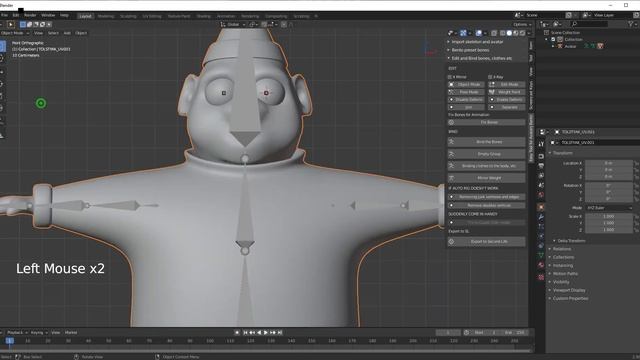Toggle the X-Ray checkbox

(490, 77)
